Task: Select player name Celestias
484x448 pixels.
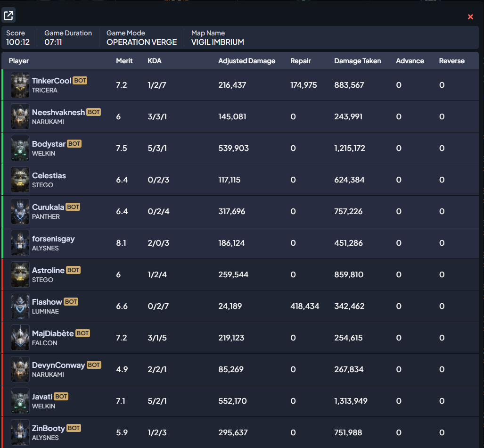Action: pos(49,175)
